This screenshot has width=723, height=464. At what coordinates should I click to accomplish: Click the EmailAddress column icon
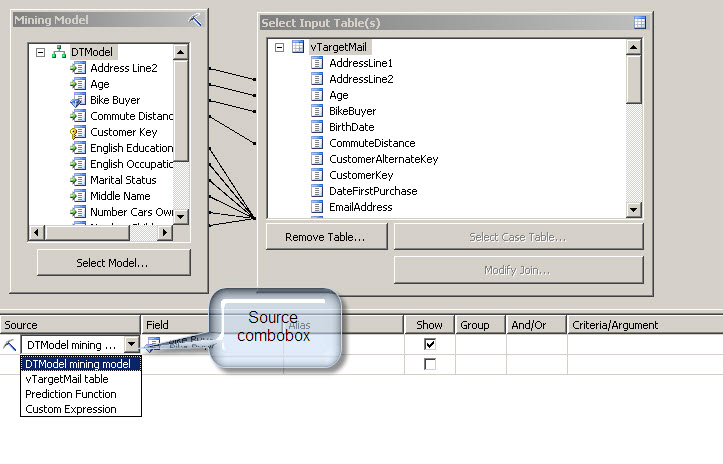coord(317,207)
